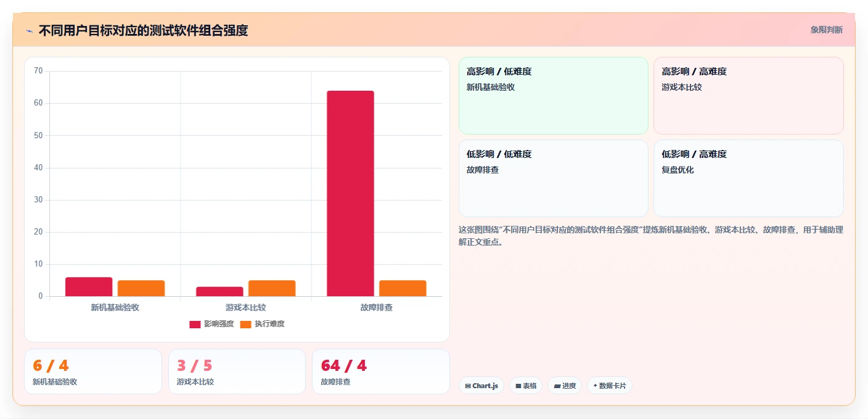Click the y-axis value 30
The image size is (868, 419).
coord(38,200)
